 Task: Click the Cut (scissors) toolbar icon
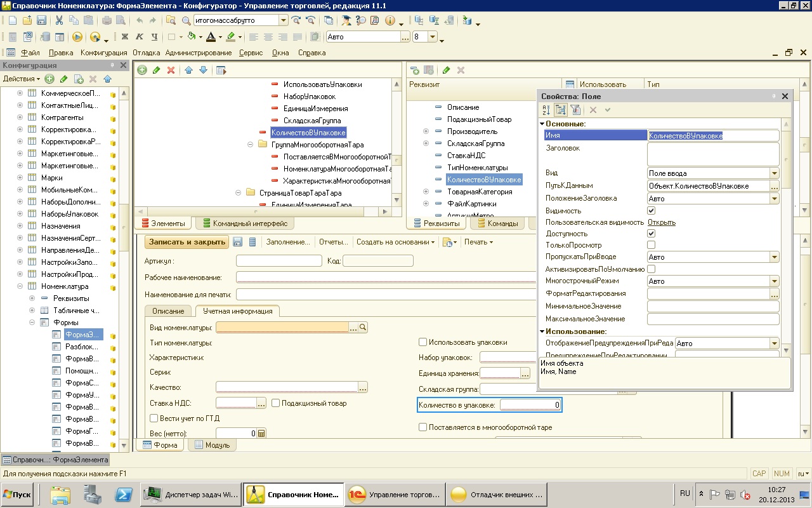coord(59,20)
